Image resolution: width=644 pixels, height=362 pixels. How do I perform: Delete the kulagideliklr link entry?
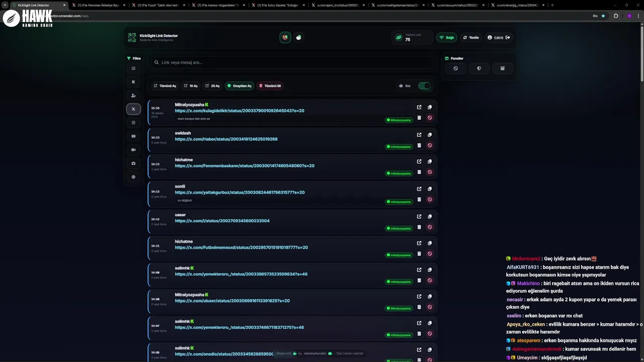pyautogui.click(x=419, y=118)
